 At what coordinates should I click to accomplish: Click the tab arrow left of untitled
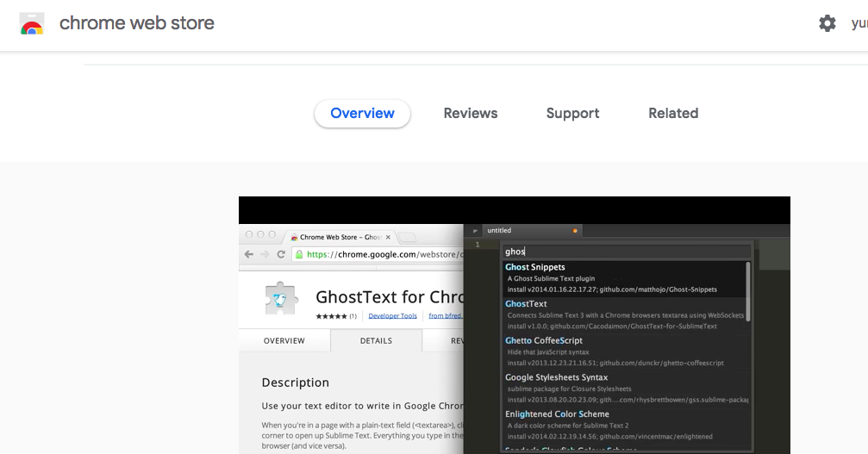pyautogui.click(x=475, y=231)
